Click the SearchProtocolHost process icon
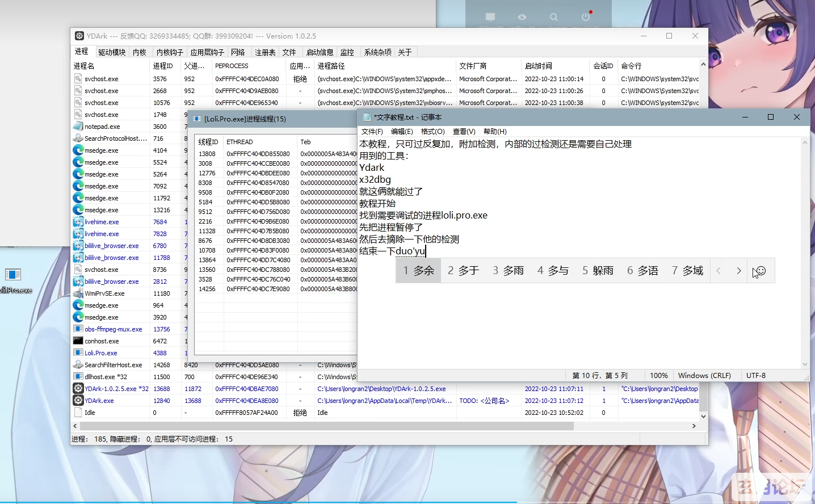This screenshot has height=504, width=815. pos(78,138)
